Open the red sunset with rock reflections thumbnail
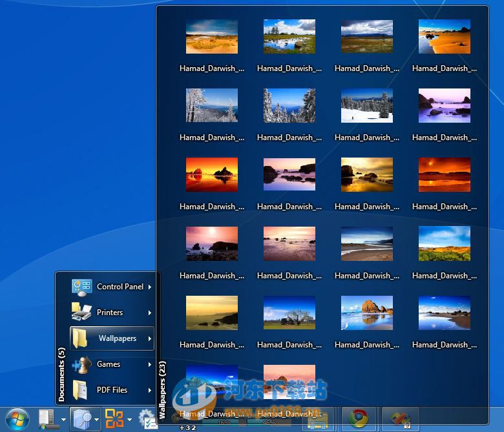This screenshot has height=432, width=504. pyautogui.click(x=212, y=174)
